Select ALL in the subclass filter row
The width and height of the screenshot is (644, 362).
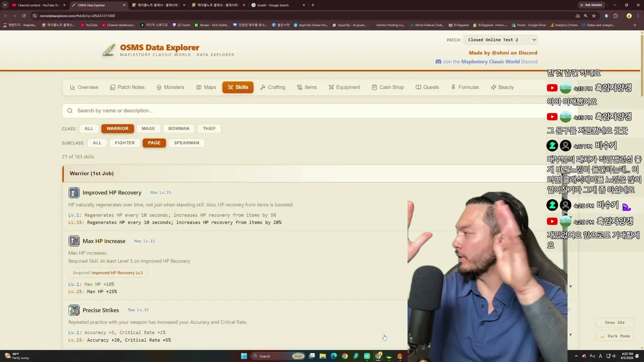click(x=97, y=143)
